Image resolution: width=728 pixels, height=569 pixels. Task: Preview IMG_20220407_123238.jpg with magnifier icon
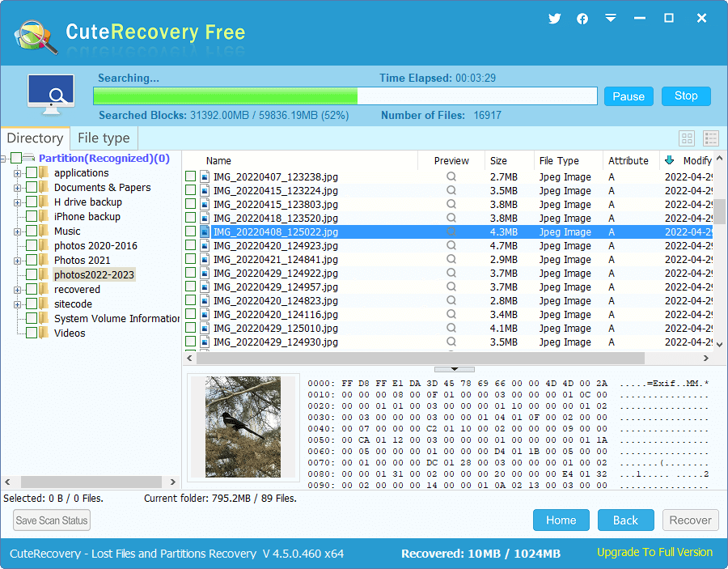point(451,177)
